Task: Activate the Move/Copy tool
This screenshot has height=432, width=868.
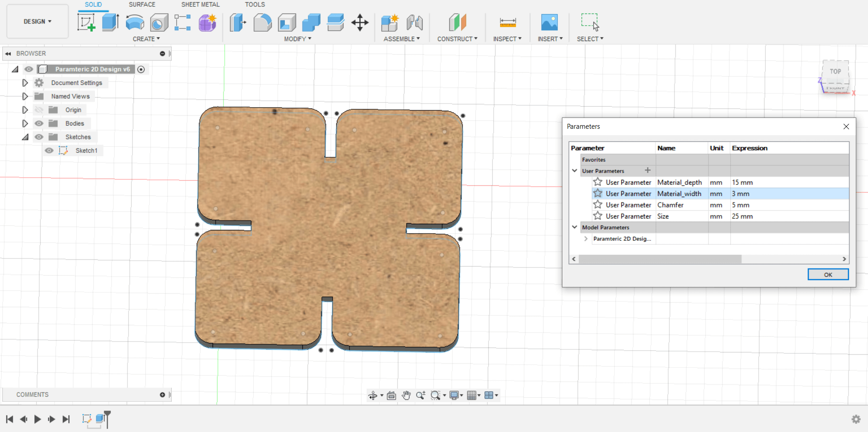Action: click(x=360, y=22)
